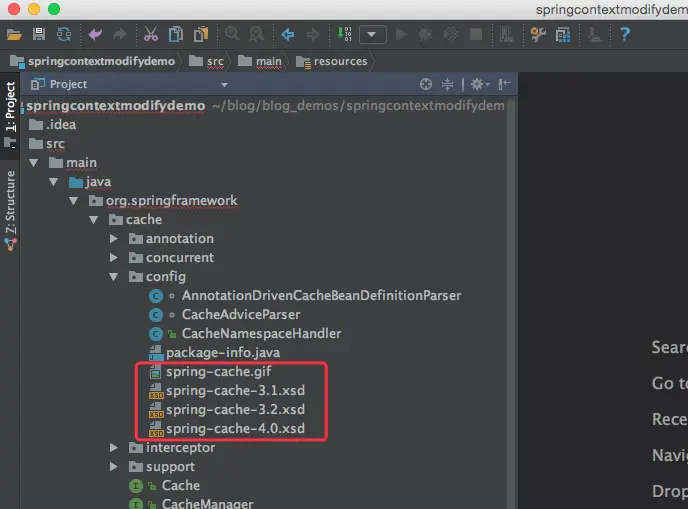Select the springcontextmodifydemo project root
Screen dimensions: 688x509
click(115, 106)
